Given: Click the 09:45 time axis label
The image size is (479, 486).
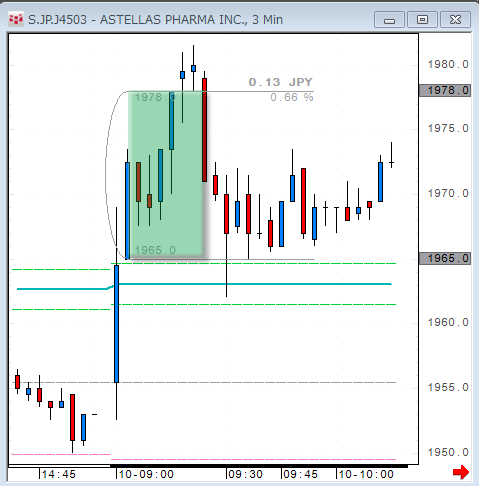Looking at the screenshot, I should [300, 474].
